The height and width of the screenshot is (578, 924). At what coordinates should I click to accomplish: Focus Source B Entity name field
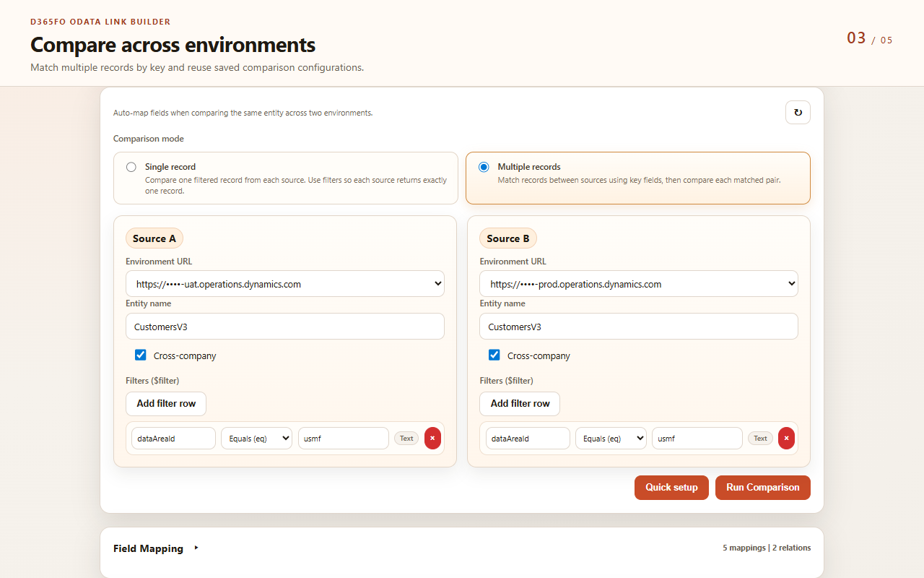pos(639,327)
